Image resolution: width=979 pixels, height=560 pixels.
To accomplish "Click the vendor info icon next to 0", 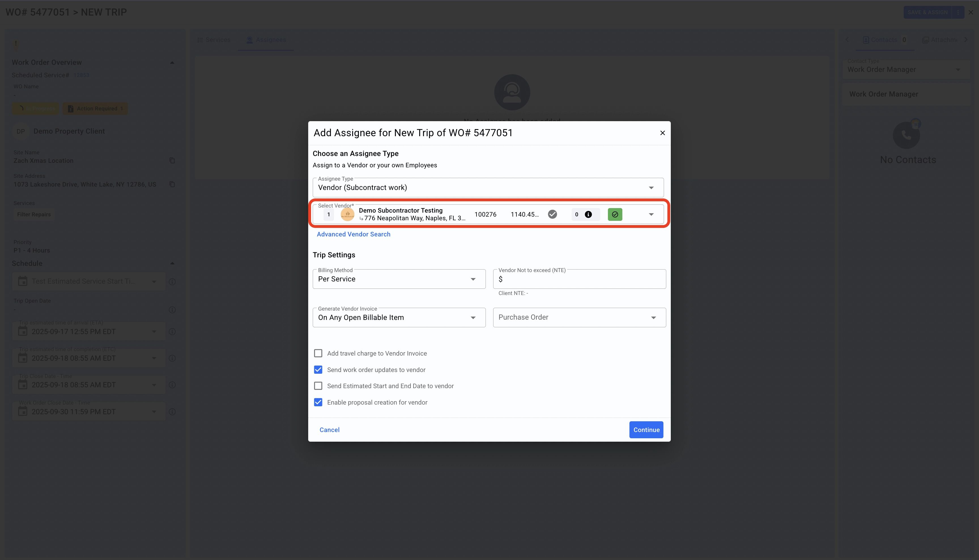I will tap(588, 215).
